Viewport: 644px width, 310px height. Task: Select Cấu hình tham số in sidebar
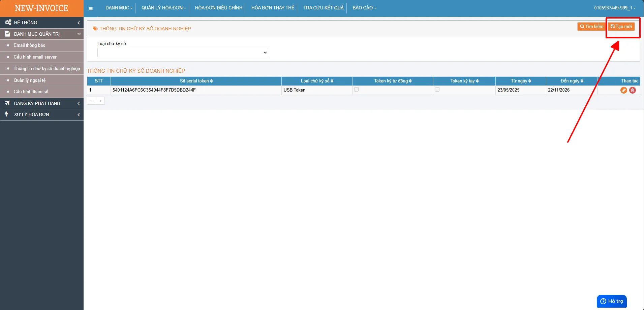(x=42, y=92)
